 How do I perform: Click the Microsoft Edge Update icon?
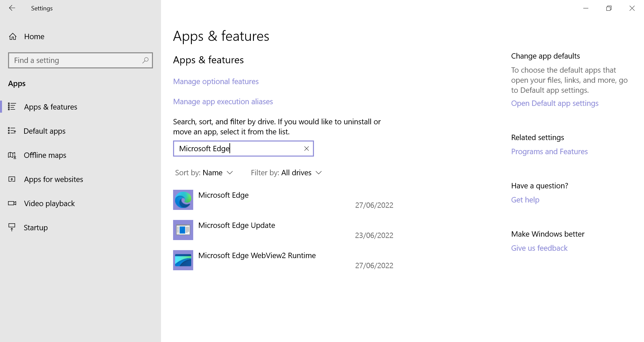point(183,230)
